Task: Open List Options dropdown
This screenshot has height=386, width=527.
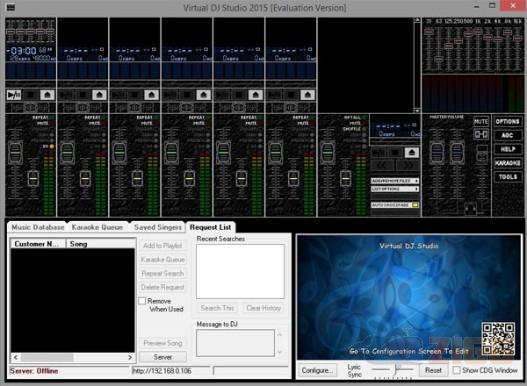Action: (x=395, y=189)
